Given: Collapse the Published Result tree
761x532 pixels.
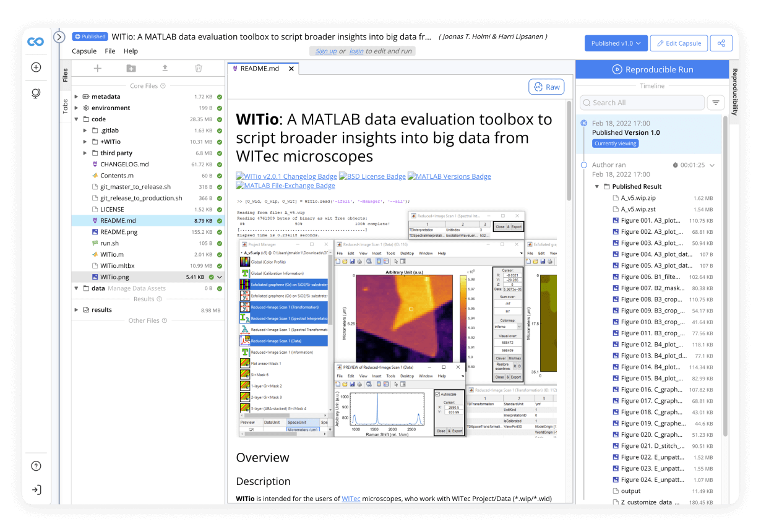Looking at the screenshot, I should point(597,186).
